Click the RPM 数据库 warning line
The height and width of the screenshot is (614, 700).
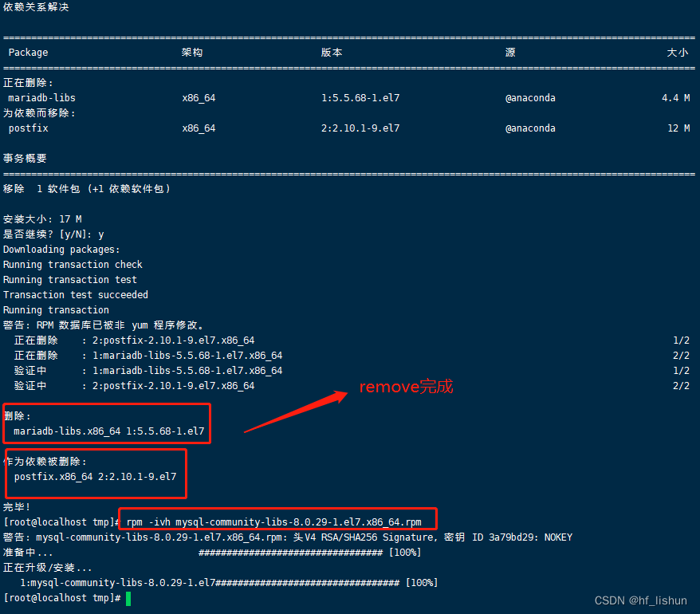[x=104, y=325]
